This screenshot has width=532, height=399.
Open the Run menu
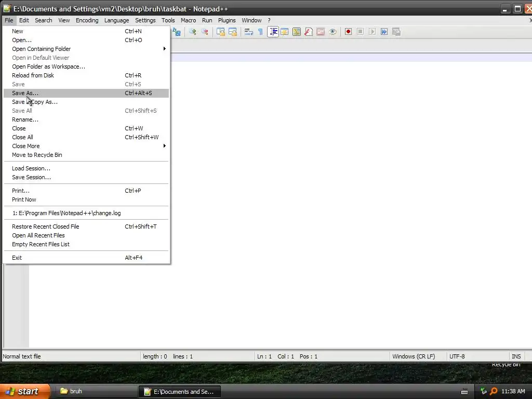tap(207, 20)
